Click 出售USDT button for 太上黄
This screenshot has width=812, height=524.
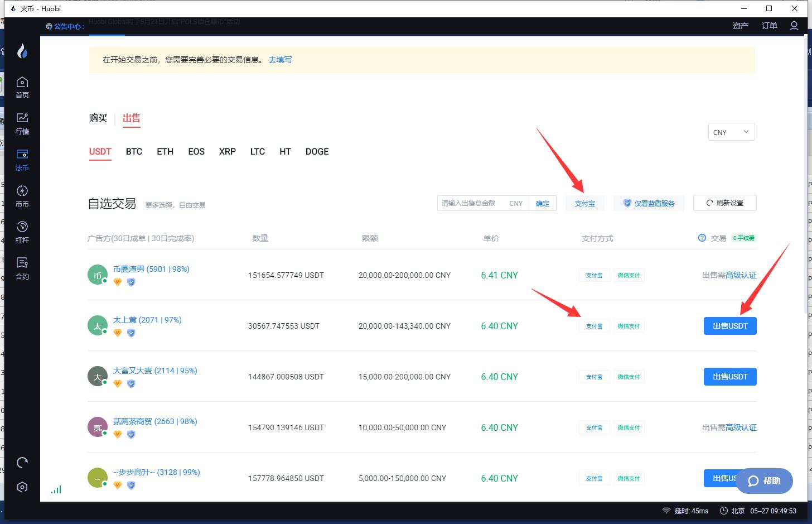[729, 326]
